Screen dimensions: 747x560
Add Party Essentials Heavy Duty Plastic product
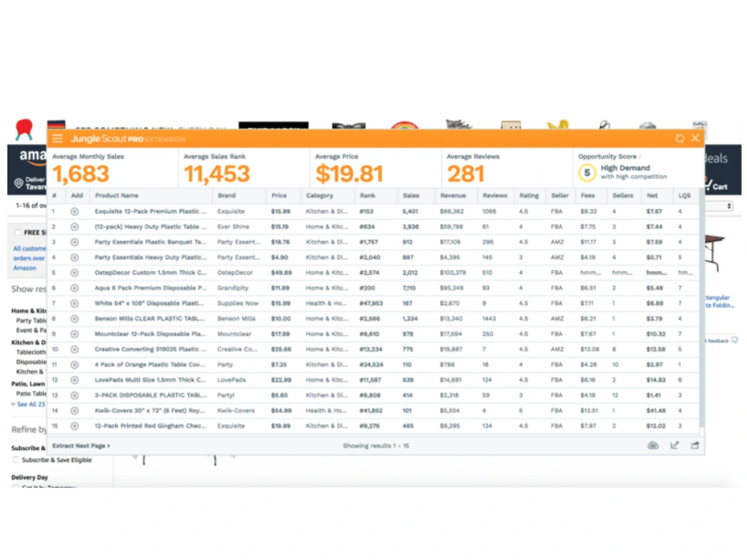coord(74,258)
